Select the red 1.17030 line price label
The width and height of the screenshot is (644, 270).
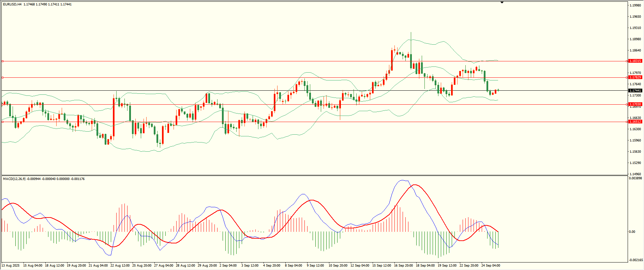tap(635, 104)
